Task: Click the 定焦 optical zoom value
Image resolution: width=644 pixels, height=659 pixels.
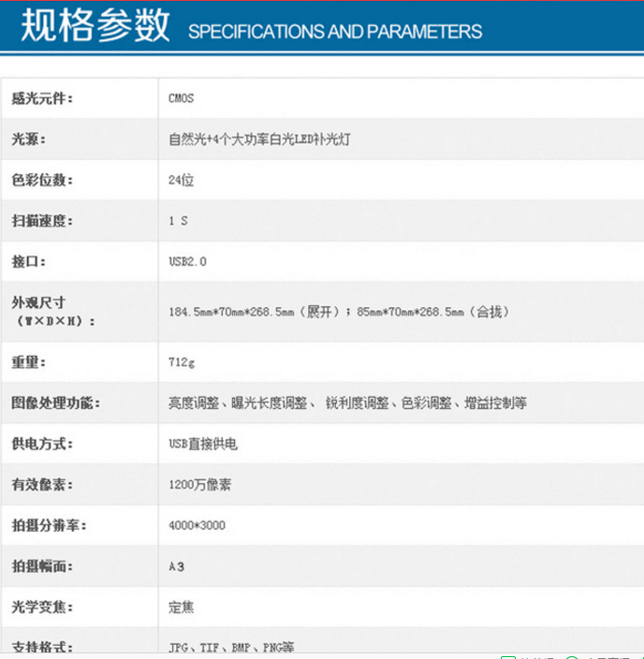Action: pyautogui.click(x=182, y=608)
